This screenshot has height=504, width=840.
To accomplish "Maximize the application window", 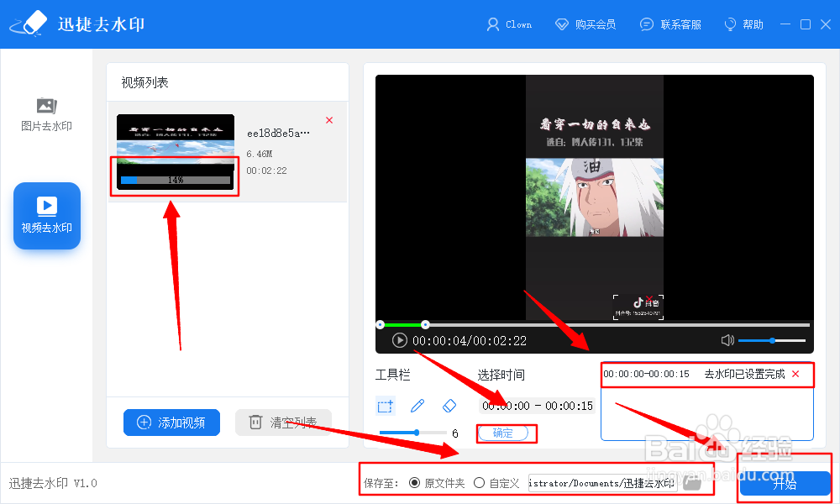I will coord(806,24).
